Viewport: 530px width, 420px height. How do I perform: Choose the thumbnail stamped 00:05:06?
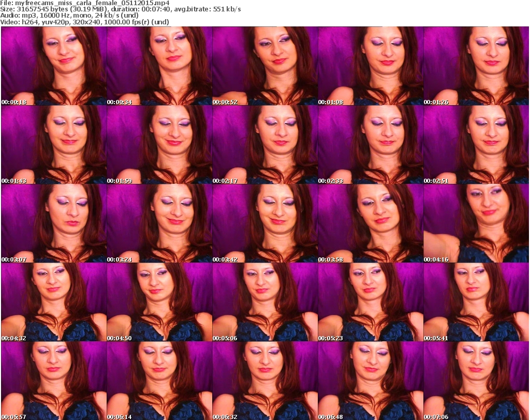click(x=265, y=302)
